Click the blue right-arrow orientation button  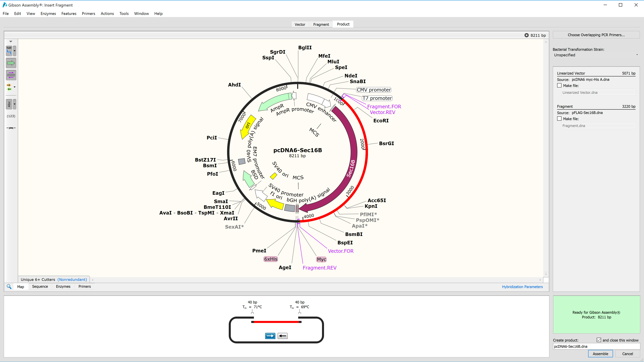[270, 336]
